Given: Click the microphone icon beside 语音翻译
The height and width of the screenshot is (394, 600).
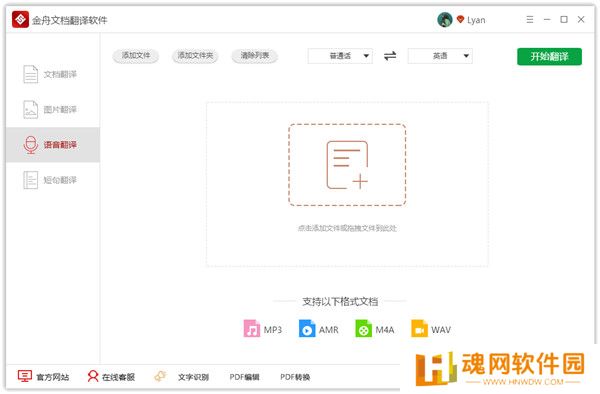Looking at the screenshot, I should click(31, 145).
